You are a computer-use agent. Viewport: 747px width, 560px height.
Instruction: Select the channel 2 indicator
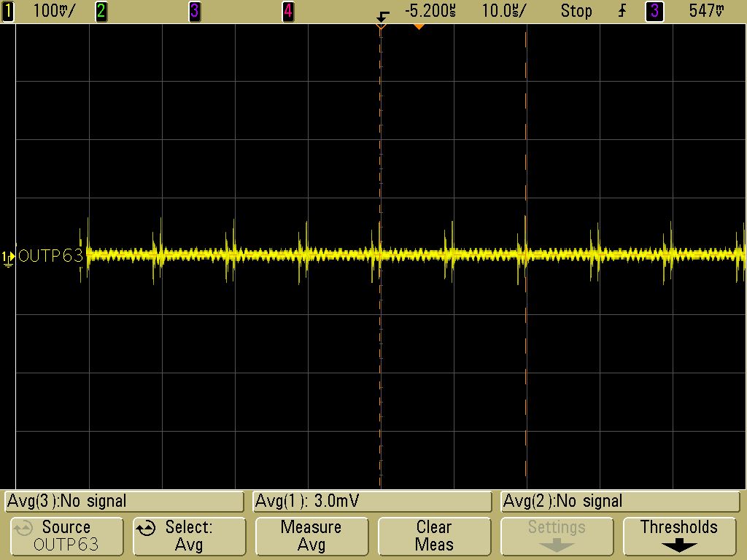pyautogui.click(x=101, y=11)
